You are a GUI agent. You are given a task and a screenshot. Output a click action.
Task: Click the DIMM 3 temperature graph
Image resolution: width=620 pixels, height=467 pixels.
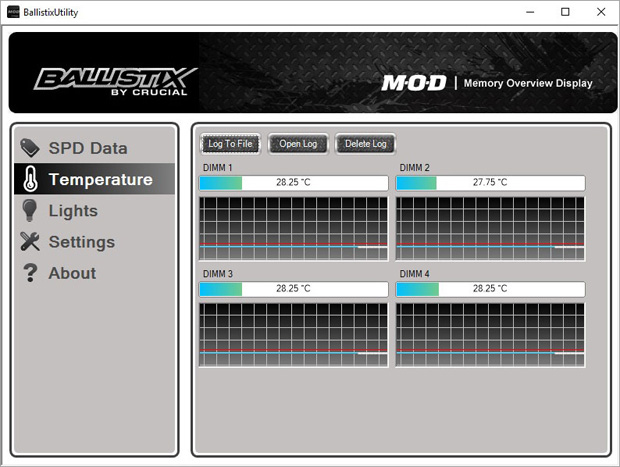(293, 335)
